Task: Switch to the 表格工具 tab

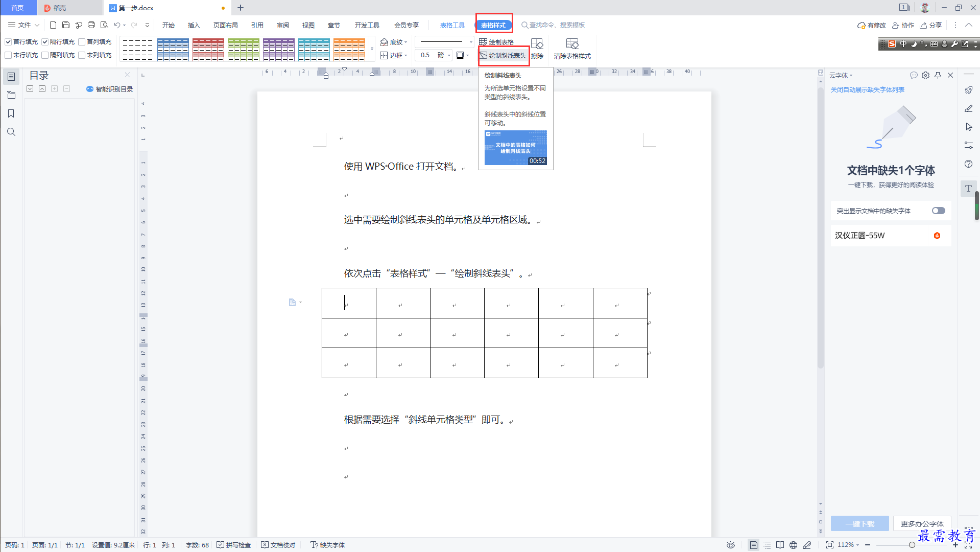Action: (452, 25)
